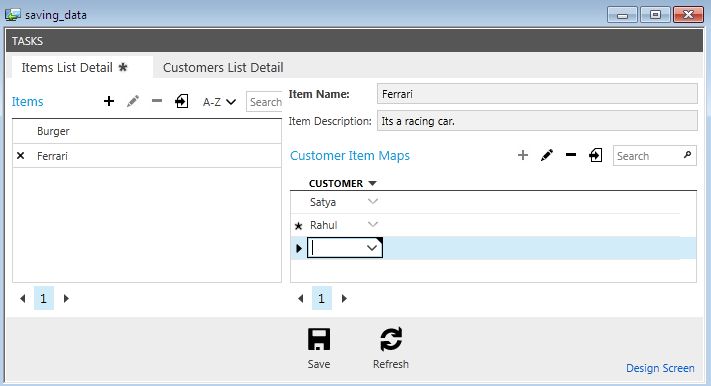Close the saving_data window
Viewport: 711px width, 386px height.
(688, 15)
